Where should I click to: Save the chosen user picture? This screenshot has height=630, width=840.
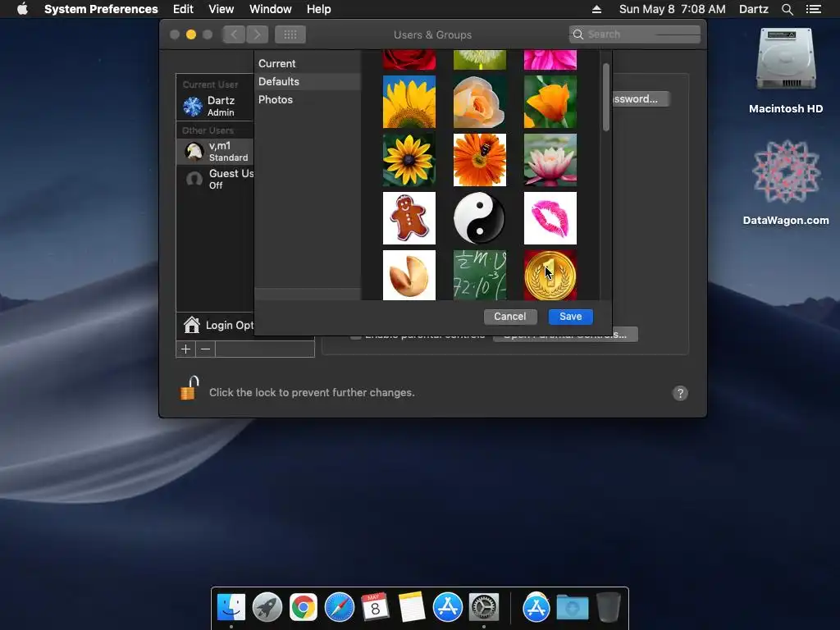(x=571, y=317)
